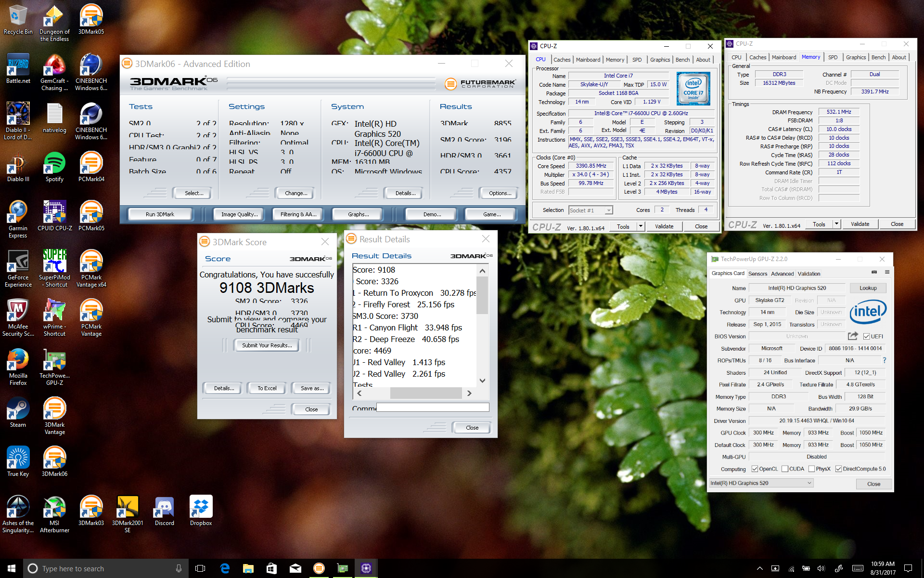Expand Tools dropdown arrow in left CPU-Z
This screenshot has width=924, height=578.
(641, 226)
